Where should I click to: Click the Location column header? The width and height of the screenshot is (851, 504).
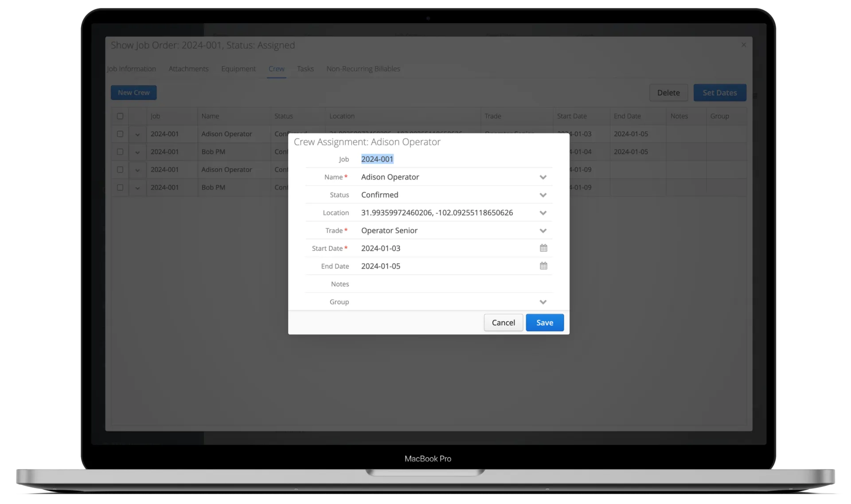pos(402,116)
